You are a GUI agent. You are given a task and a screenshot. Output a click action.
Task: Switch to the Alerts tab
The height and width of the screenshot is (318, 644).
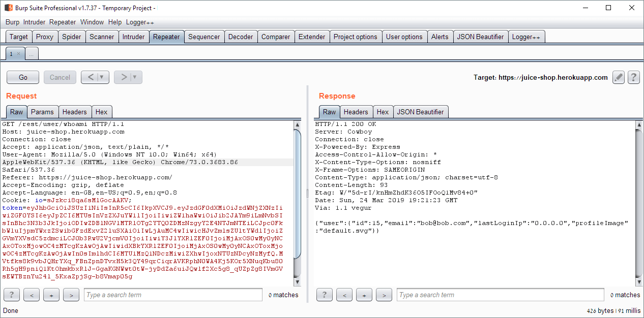tap(440, 37)
